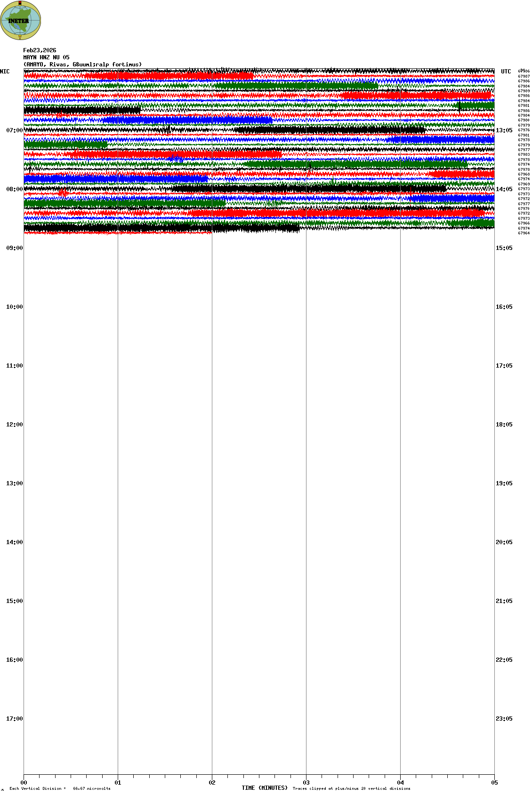The image size is (532, 795).
Task: Click the 23:05 UTC time label
Action: tap(504, 719)
